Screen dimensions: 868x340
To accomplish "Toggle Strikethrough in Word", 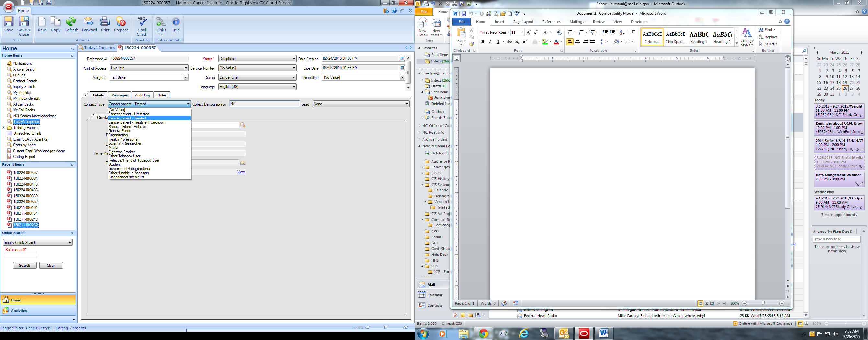I will 509,42.
